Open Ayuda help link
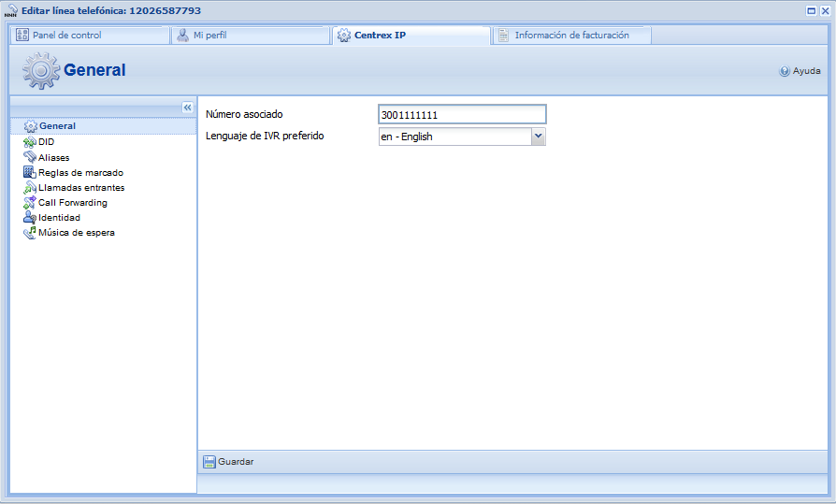836x504 pixels. [800, 71]
